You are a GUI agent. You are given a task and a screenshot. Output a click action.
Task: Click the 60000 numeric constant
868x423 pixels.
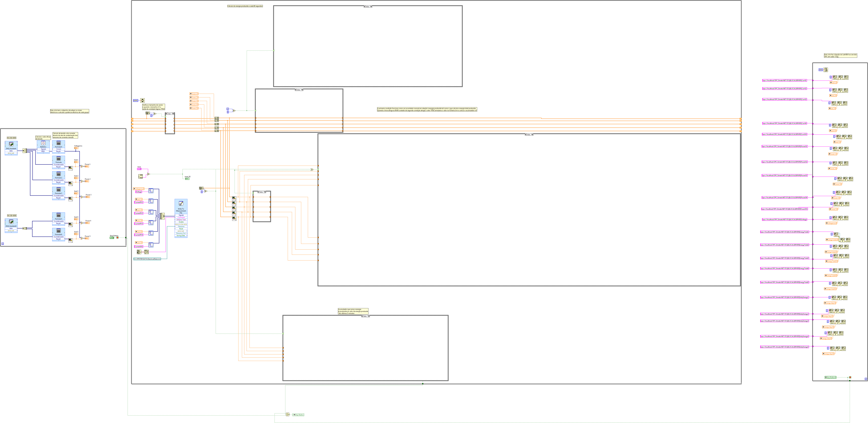click(x=135, y=100)
